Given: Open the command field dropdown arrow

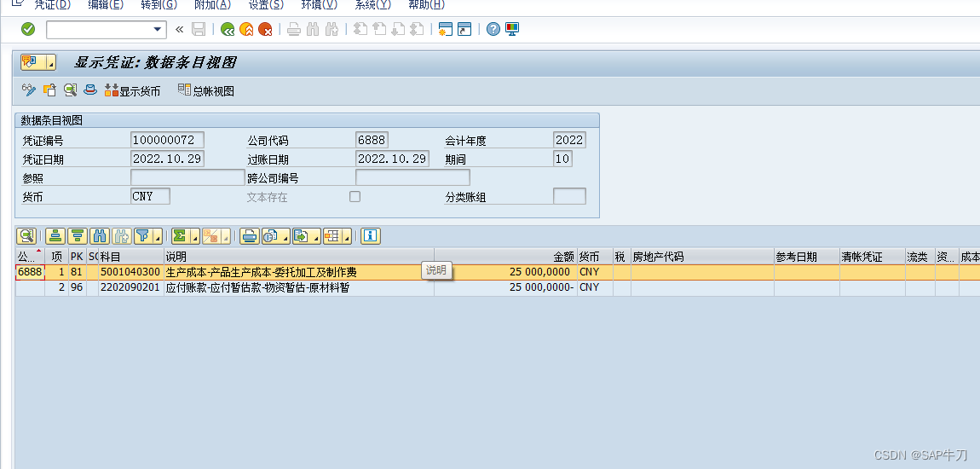Looking at the screenshot, I should click(157, 29).
